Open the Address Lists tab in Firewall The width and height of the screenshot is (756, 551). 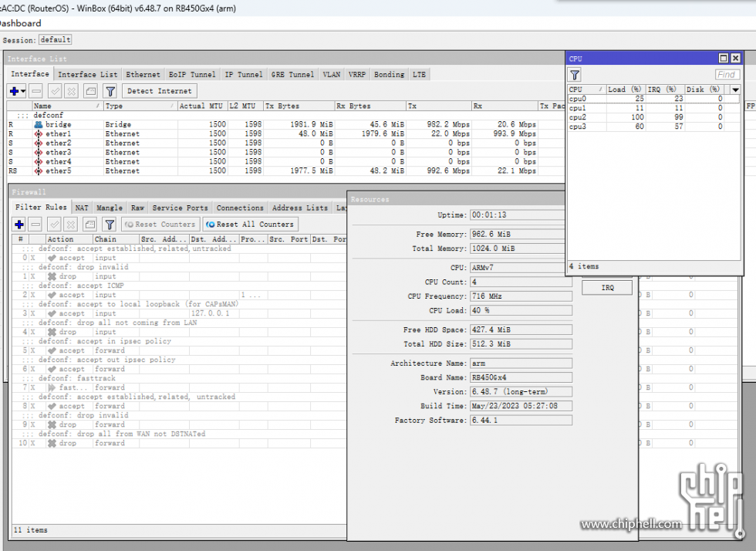tap(300, 208)
